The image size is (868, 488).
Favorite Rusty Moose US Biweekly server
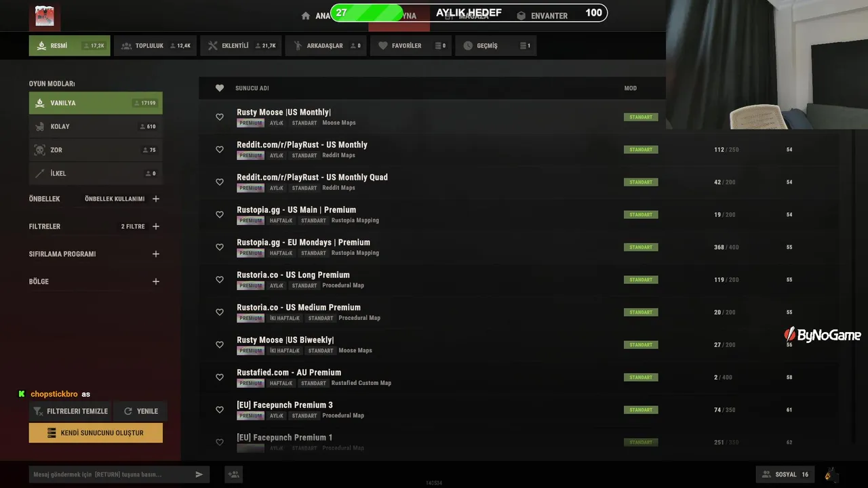click(x=220, y=345)
